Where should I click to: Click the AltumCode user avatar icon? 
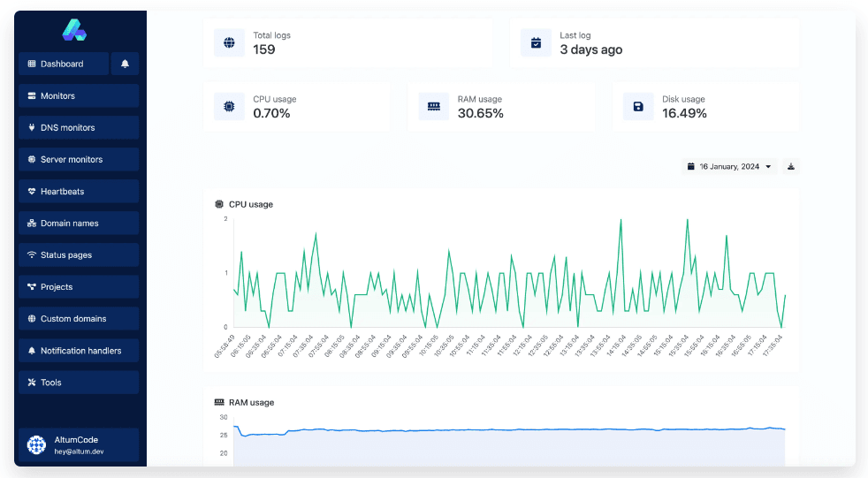[x=36, y=445]
